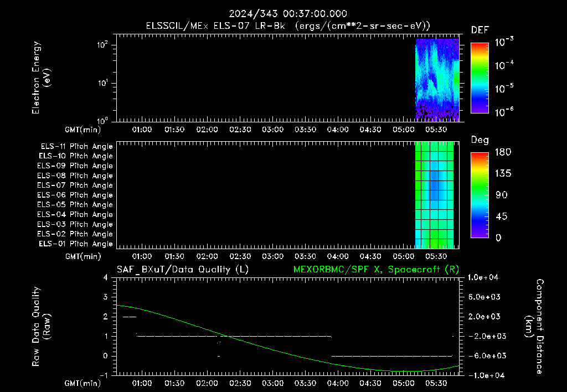The image size is (567, 392).
Task: Click 03:00 time label under pitch angle panel
Action: pyautogui.click(x=272, y=256)
